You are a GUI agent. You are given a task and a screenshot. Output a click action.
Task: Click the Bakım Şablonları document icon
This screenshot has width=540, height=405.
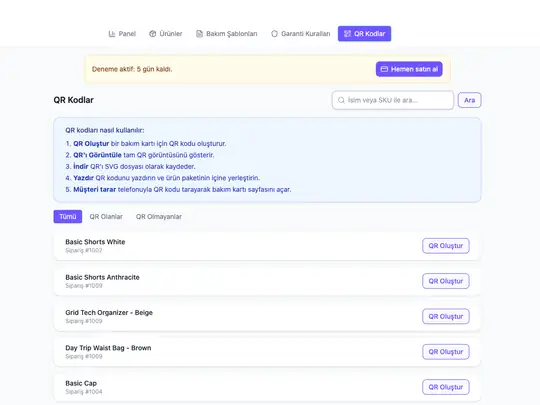(199, 34)
